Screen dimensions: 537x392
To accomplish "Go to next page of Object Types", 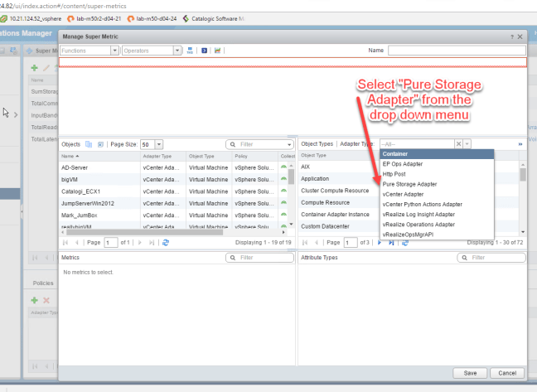I will pyautogui.click(x=380, y=242).
